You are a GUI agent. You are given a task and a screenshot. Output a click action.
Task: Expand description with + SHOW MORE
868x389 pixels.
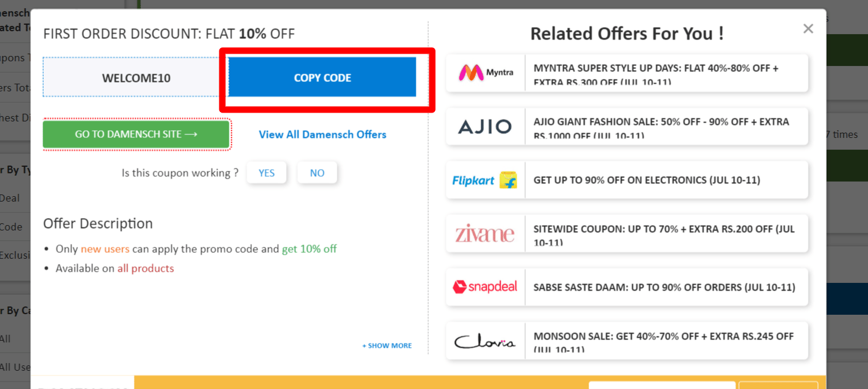(387, 345)
